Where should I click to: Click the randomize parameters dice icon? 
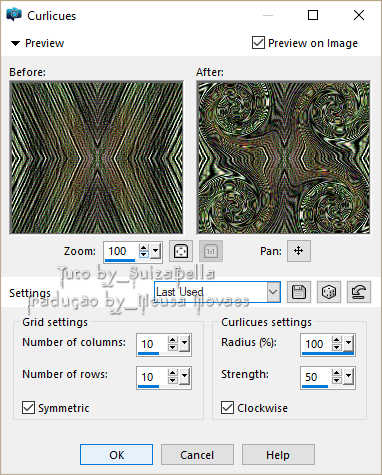click(329, 292)
